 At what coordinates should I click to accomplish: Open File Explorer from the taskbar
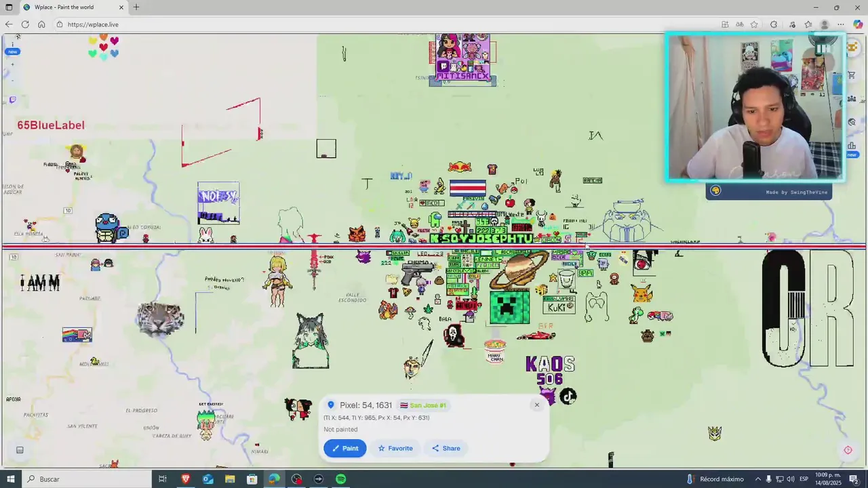[229, 479]
